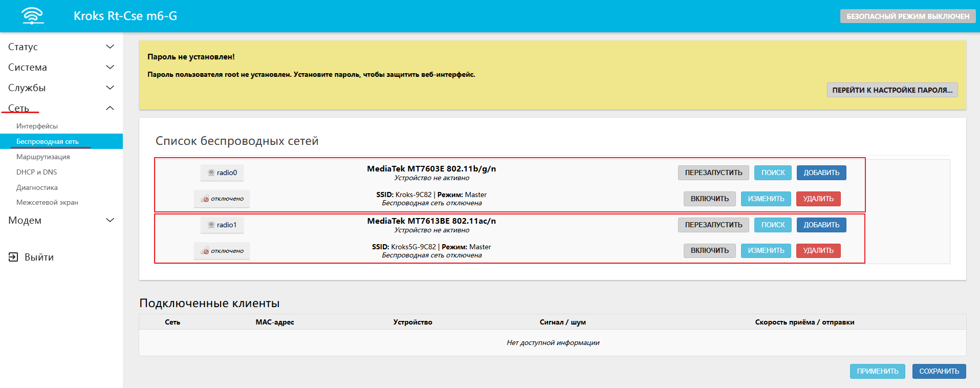Viewport: 980px width, 388px height.
Task: Enable the Kroks5G-9C82 wireless network
Action: (x=709, y=250)
